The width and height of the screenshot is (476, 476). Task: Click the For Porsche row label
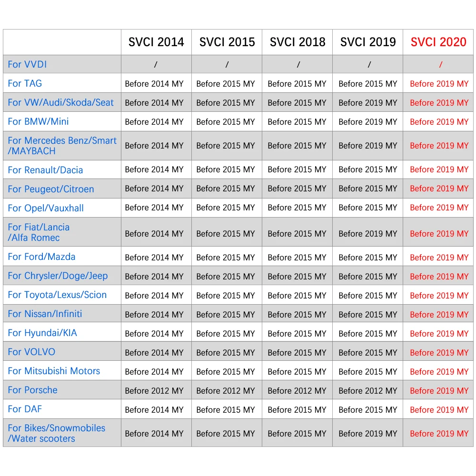click(x=32, y=390)
